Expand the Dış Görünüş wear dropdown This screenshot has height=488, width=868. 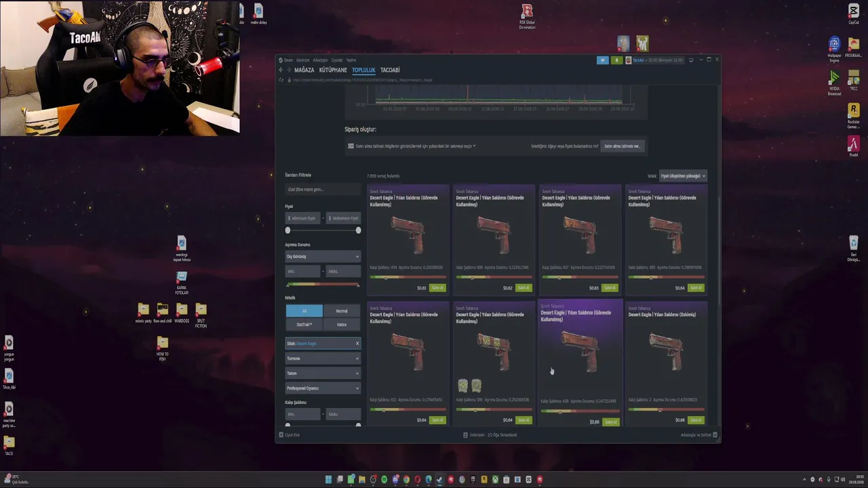[x=323, y=256]
